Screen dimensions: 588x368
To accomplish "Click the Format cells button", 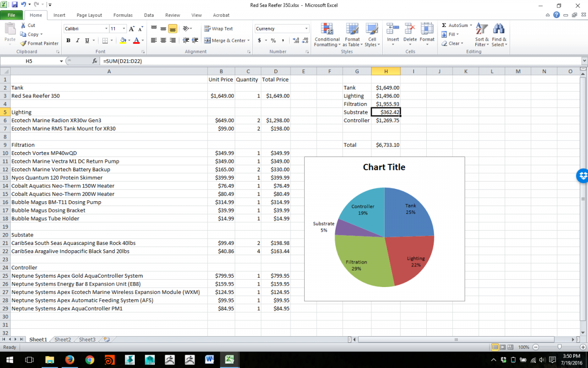I will point(427,35).
